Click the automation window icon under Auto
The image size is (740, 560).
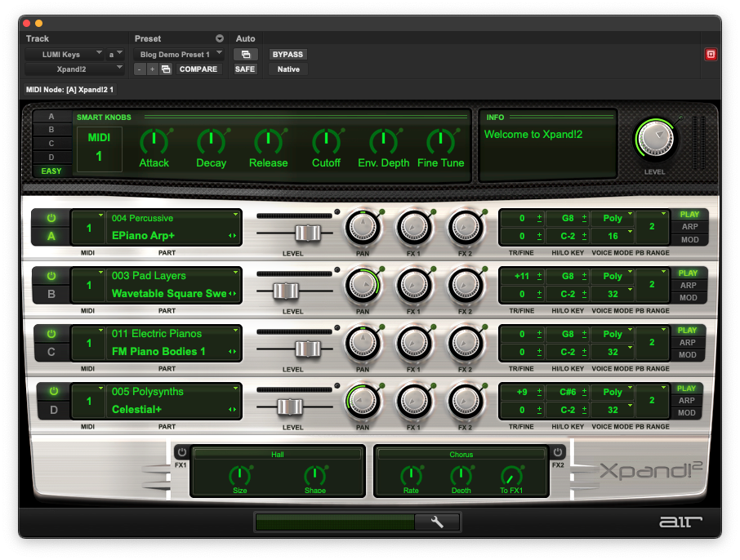point(245,55)
